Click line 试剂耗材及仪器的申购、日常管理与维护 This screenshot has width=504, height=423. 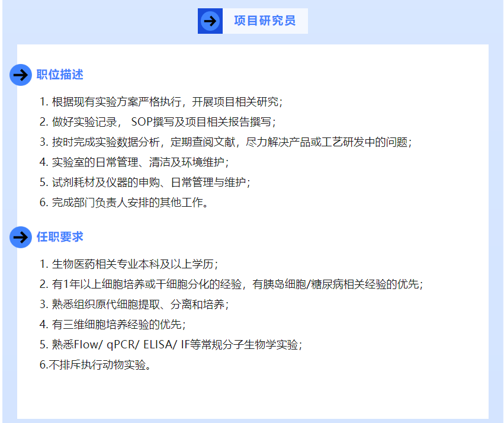point(145,182)
